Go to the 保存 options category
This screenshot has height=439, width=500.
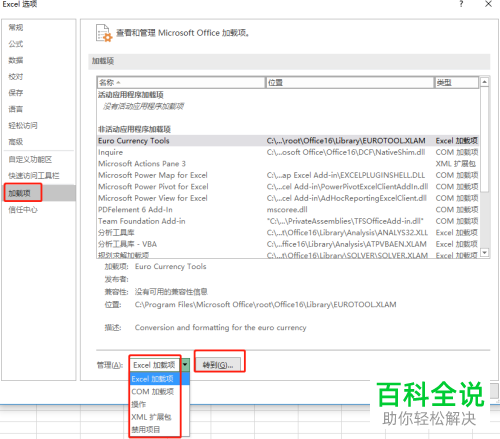[x=16, y=93]
